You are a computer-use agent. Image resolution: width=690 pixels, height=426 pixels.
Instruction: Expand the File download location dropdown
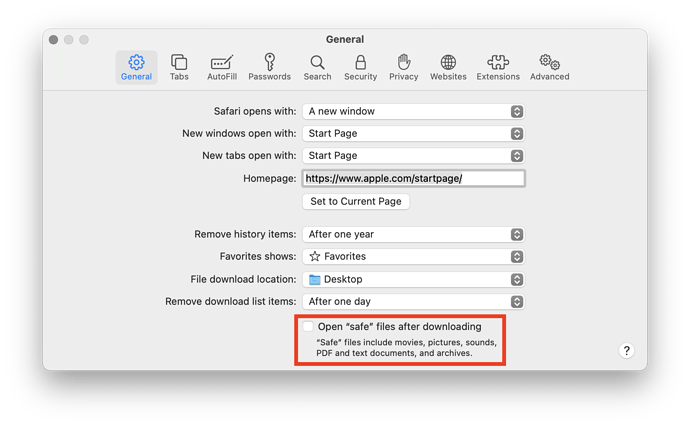tap(413, 279)
